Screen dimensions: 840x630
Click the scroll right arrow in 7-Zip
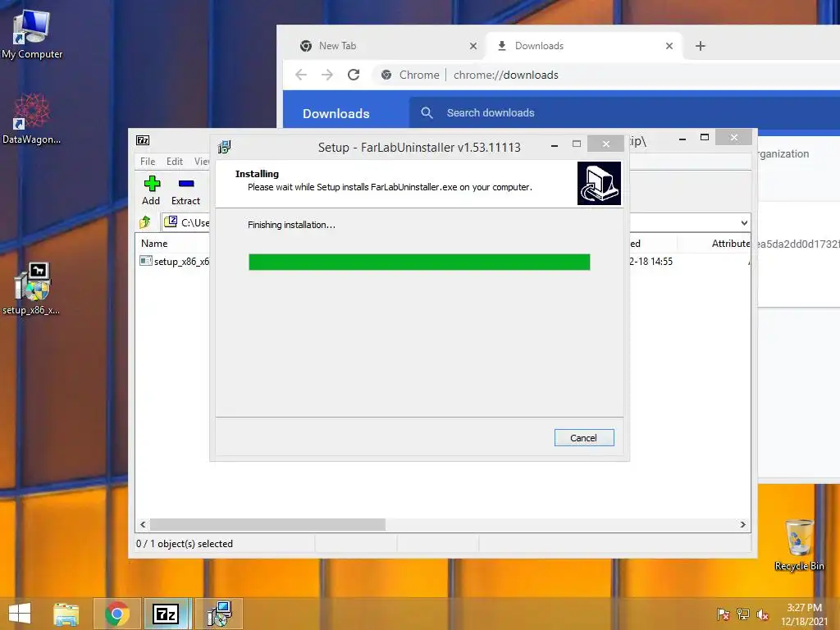pos(742,524)
